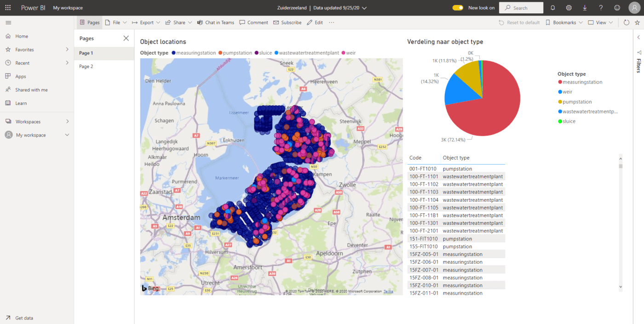Click weir in map legend
Image resolution: width=644 pixels, height=324 pixels.
(x=348, y=53)
